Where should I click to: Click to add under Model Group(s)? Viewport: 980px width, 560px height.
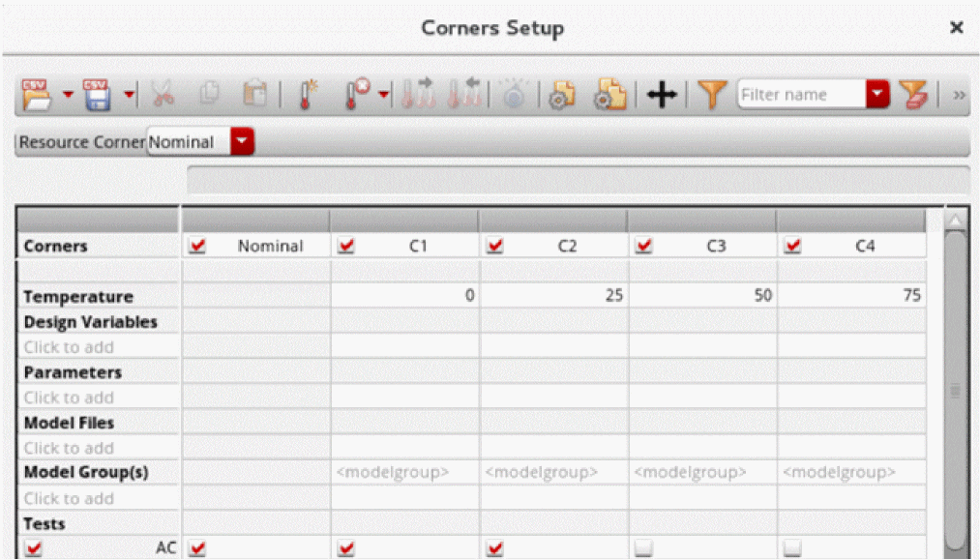69,499
